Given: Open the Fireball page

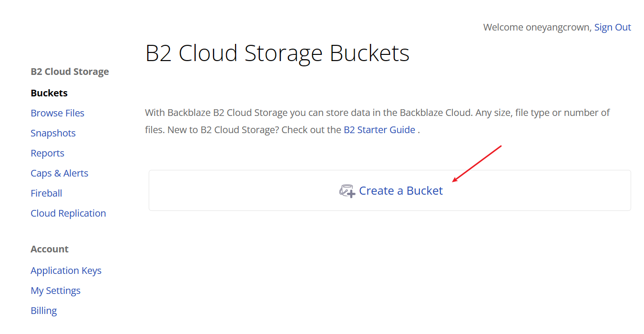Looking at the screenshot, I should point(46,193).
